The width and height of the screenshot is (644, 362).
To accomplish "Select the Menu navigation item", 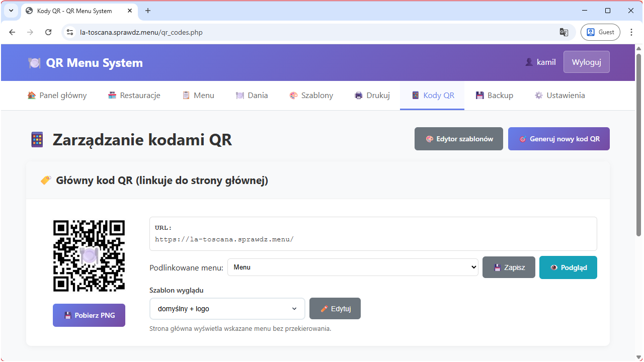I will coord(198,95).
